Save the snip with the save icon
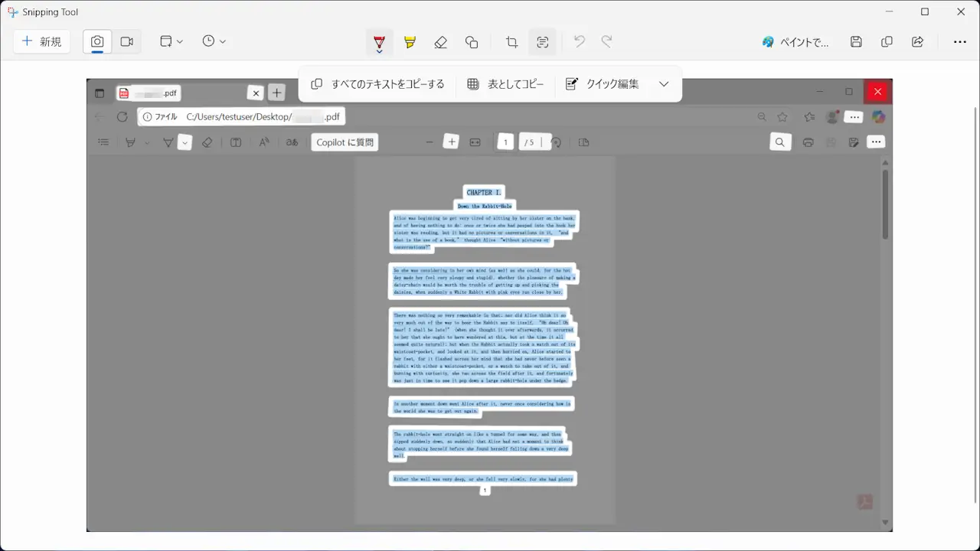This screenshot has height=551, width=980. coord(856,42)
